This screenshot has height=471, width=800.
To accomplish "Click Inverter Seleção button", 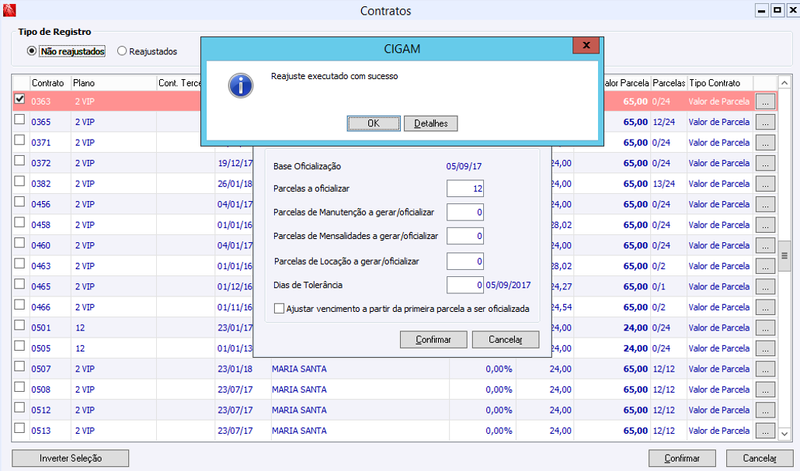I will (70, 458).
